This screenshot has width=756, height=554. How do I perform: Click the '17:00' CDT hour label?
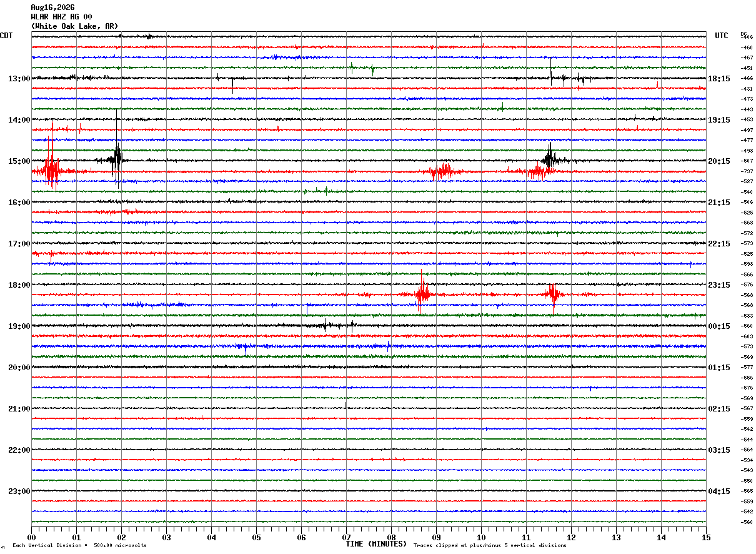19,244
